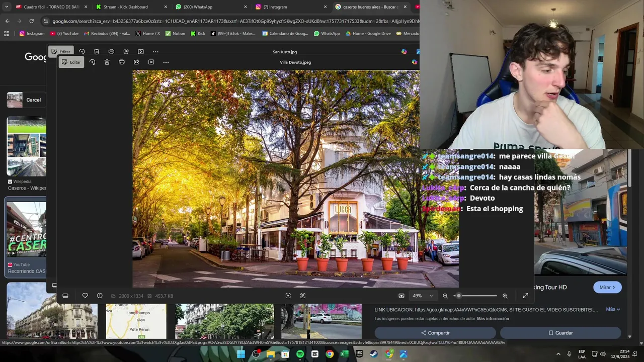
Task: Open the YouTube bookmark
Action: coord(64,34)
